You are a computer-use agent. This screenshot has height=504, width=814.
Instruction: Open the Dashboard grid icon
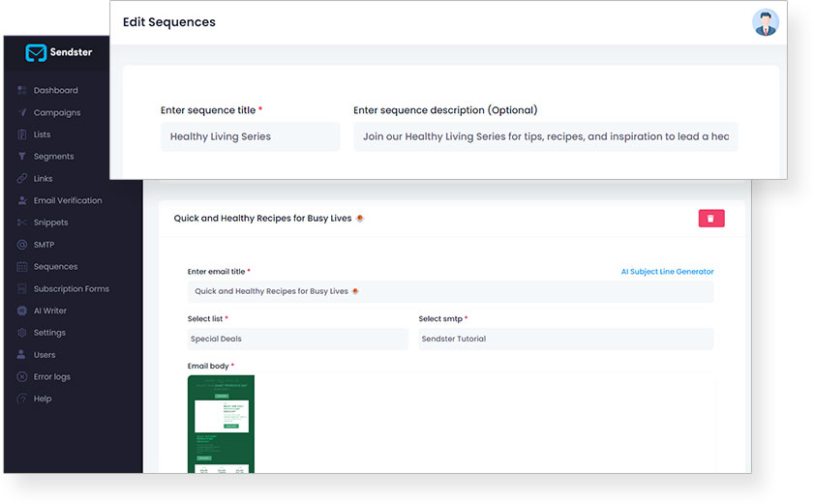(x=22, y=90)
